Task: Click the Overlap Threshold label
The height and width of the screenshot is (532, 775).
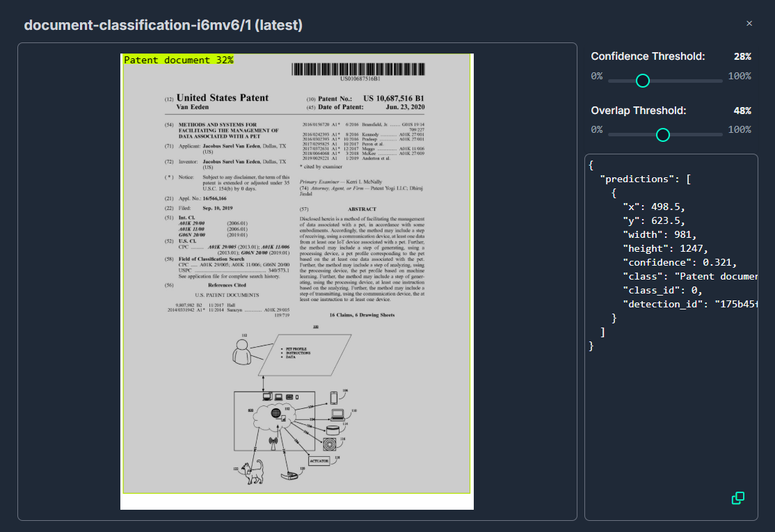Action: (x=638, y=111)
